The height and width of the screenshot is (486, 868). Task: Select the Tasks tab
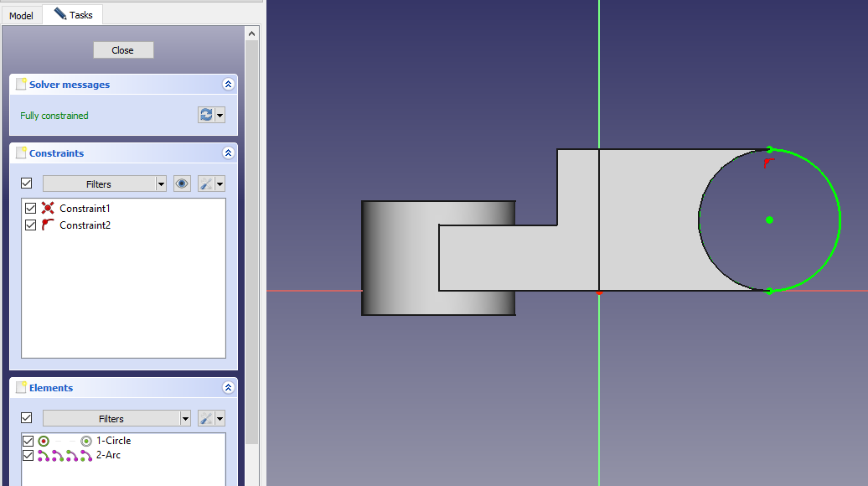(x=73, y=15)
